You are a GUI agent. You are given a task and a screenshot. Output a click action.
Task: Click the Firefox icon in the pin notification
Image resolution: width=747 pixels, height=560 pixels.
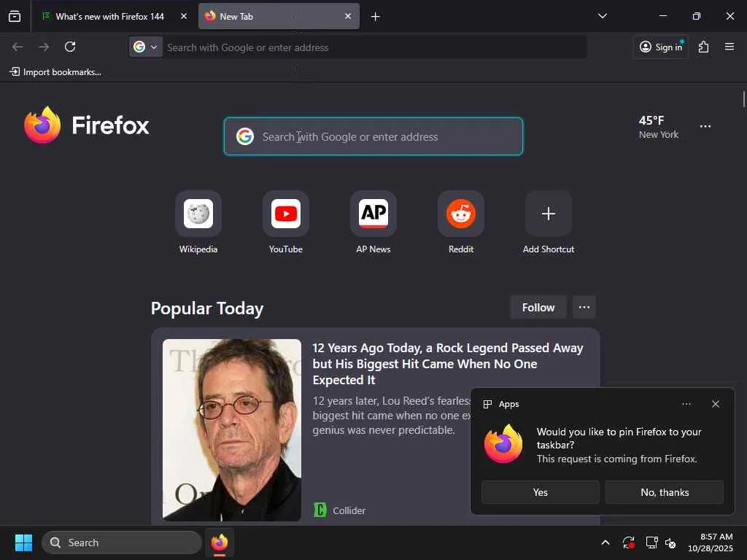503,444
